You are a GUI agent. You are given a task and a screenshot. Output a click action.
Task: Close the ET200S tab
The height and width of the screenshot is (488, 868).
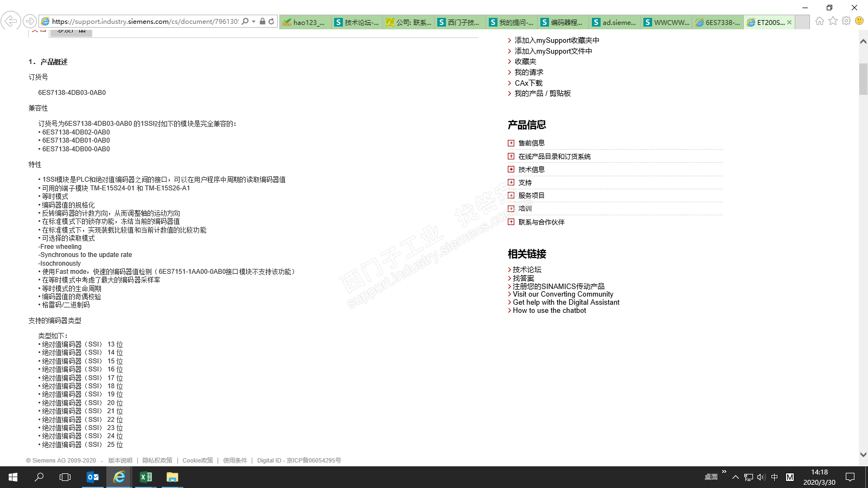789,22
